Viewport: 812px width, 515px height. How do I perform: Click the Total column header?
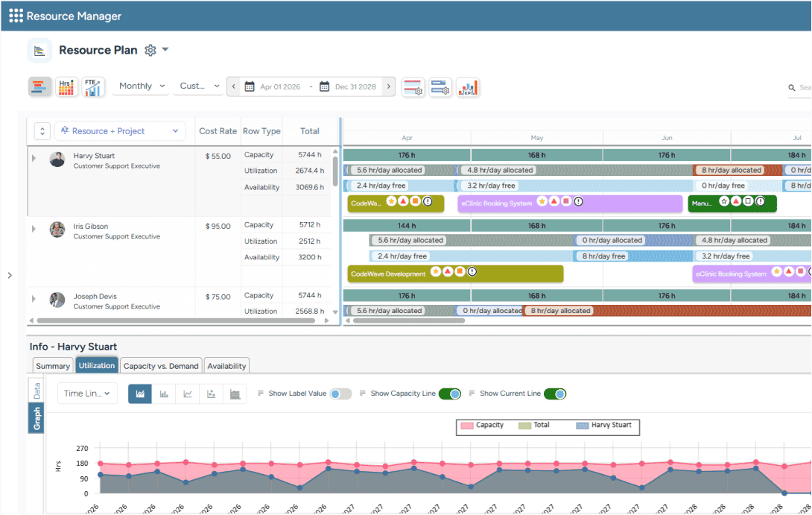click(x=310, y=131)
